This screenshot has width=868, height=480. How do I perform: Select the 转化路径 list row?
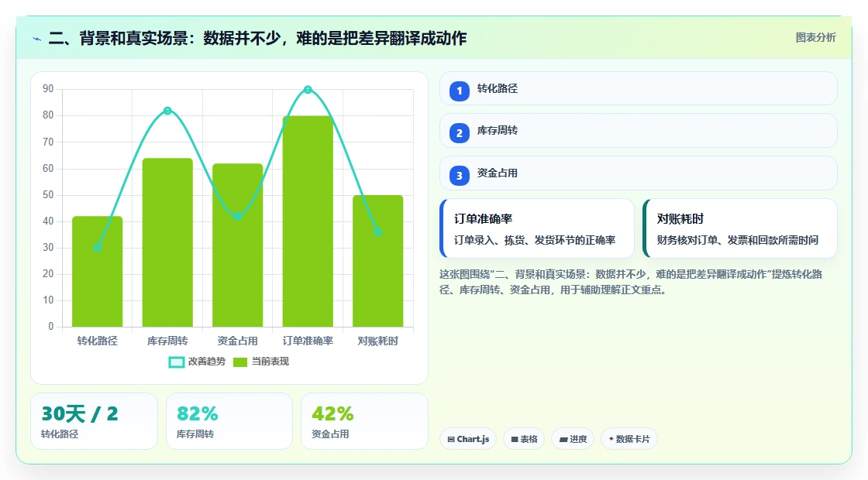pos(639,88)
